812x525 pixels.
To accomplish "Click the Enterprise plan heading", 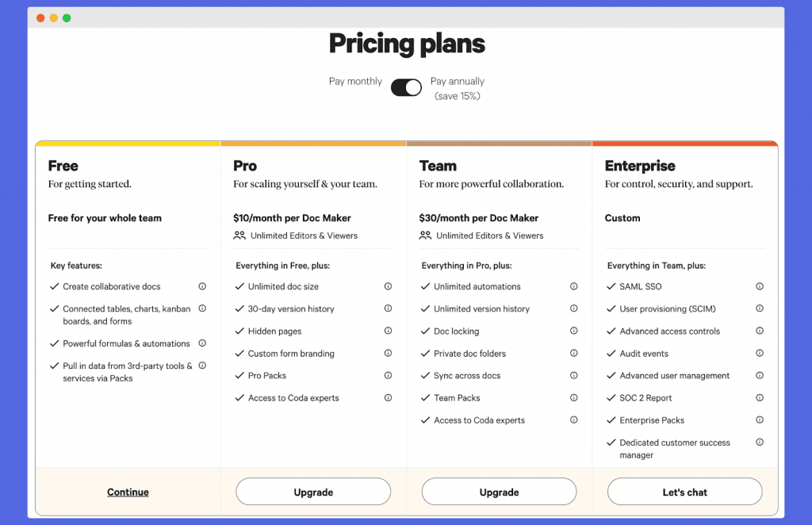I will [640, 166].
